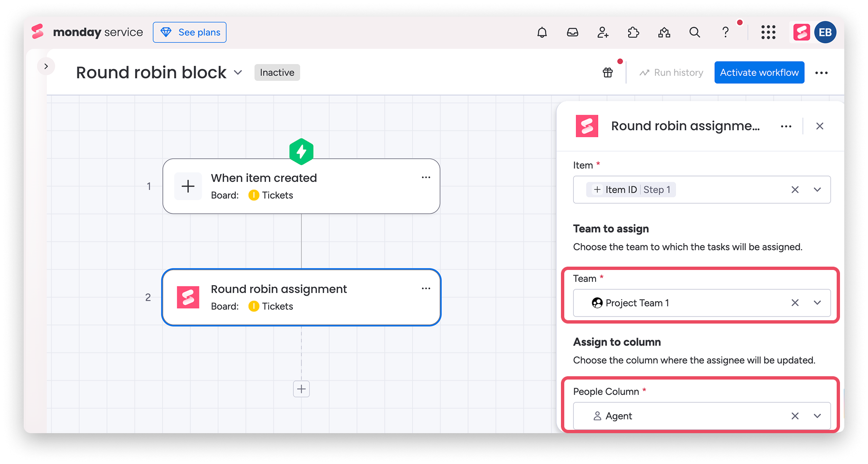This screenshot has width=868, height=464.
Task: Click the See plans button
Action: [190, 32]
